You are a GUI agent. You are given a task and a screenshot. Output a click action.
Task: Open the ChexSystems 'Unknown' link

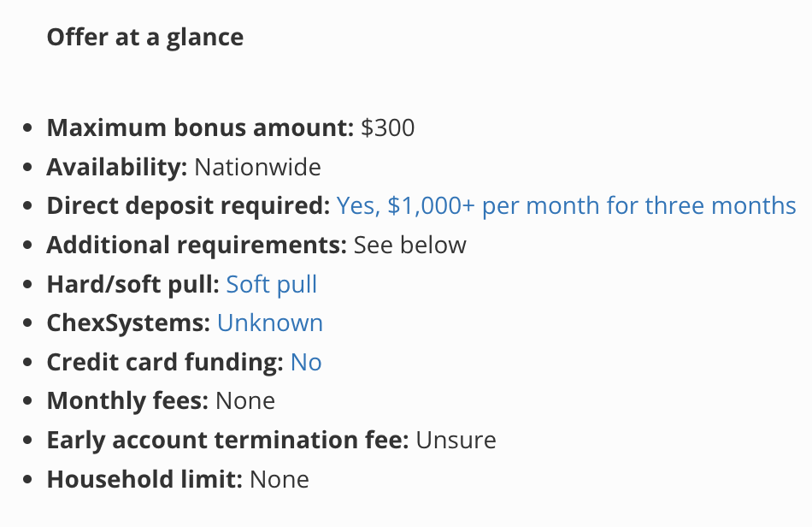[270, 323]
